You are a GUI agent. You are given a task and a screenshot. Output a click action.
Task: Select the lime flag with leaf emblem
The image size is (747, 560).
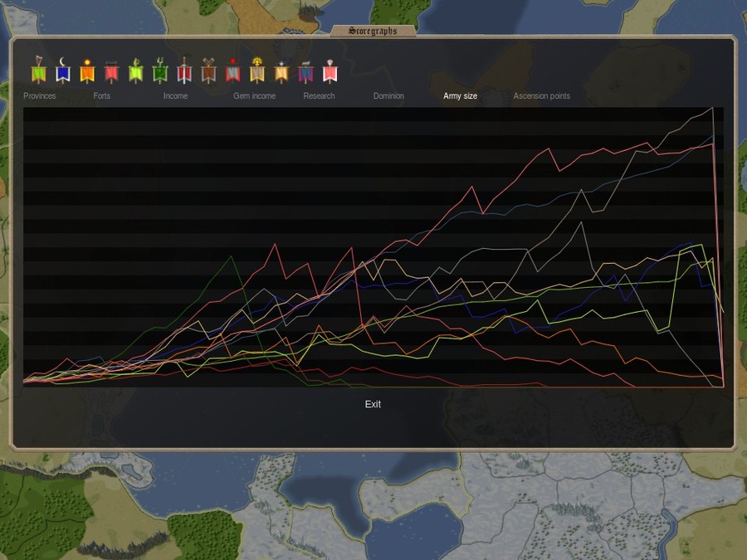[x=136, y=71]
